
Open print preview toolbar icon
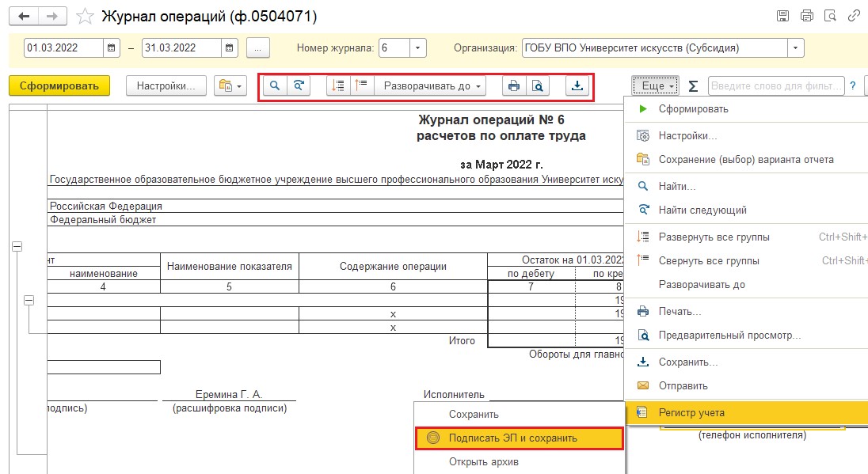pyautogui.click(x=538, y=85)
